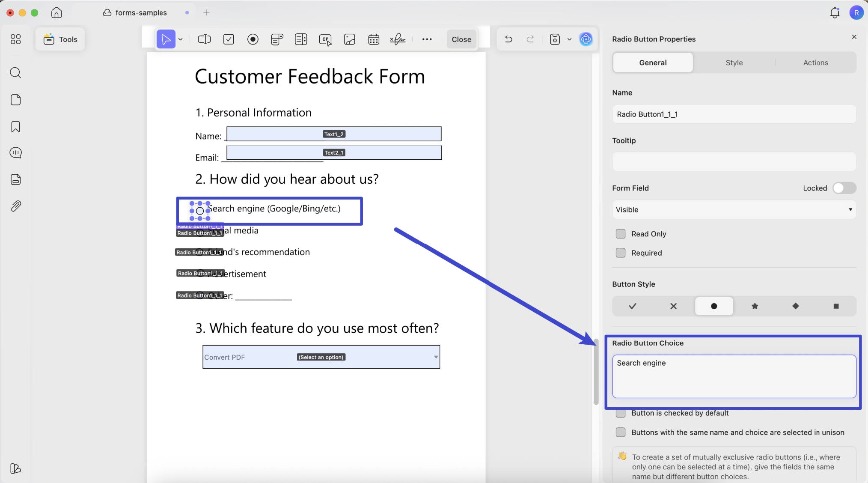Viewport: 868px width, 483px height.
Task: Choose the square button style
Action: point(836,306)
